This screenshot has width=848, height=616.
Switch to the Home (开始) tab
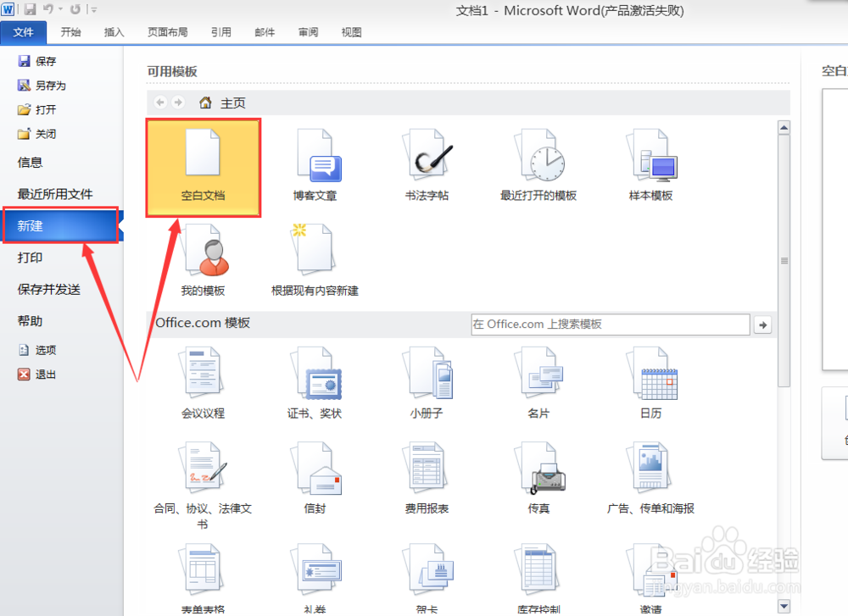click(71, 32)
